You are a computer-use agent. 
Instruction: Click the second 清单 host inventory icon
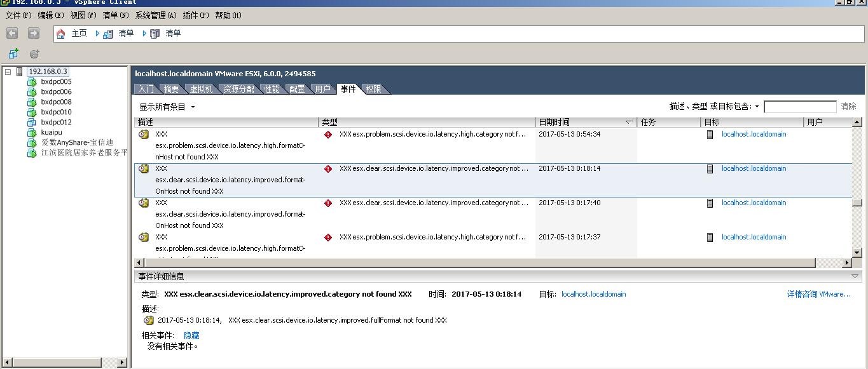click(x=155, y=34)
